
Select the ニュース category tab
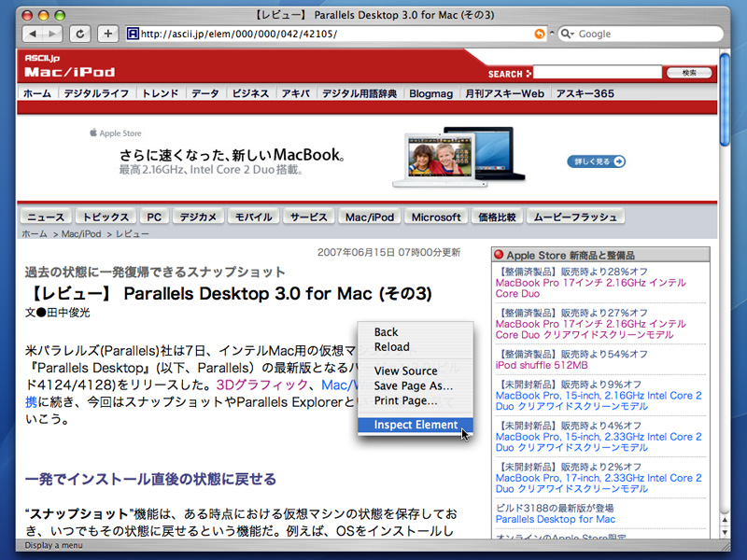(x=46, y=217)
